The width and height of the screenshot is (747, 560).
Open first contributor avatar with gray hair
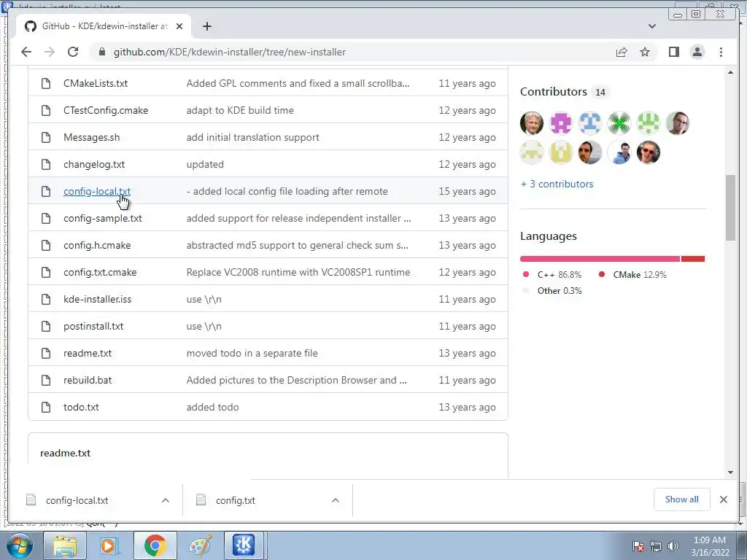tap(531, 123)
